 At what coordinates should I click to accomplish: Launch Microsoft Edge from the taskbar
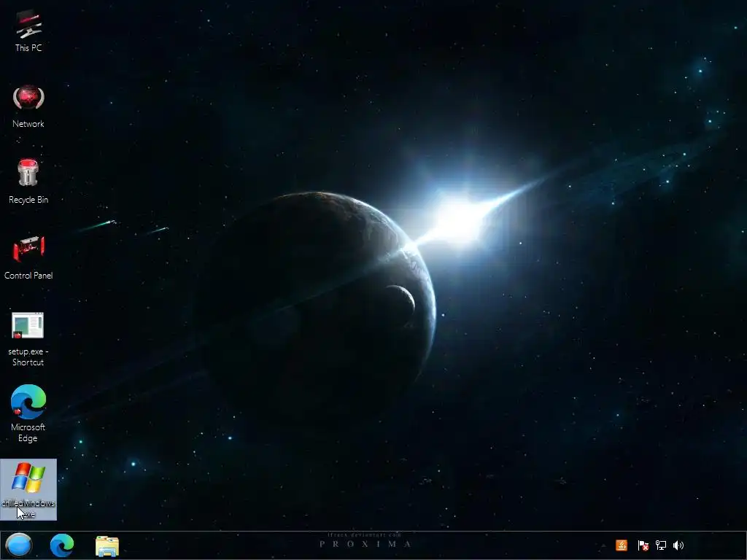[62, 545]
